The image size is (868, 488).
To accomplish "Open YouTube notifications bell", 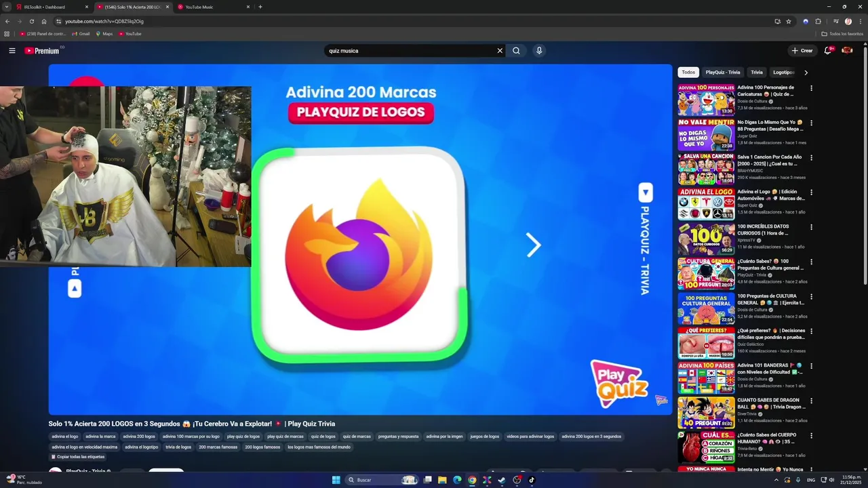I will (828, 50).
